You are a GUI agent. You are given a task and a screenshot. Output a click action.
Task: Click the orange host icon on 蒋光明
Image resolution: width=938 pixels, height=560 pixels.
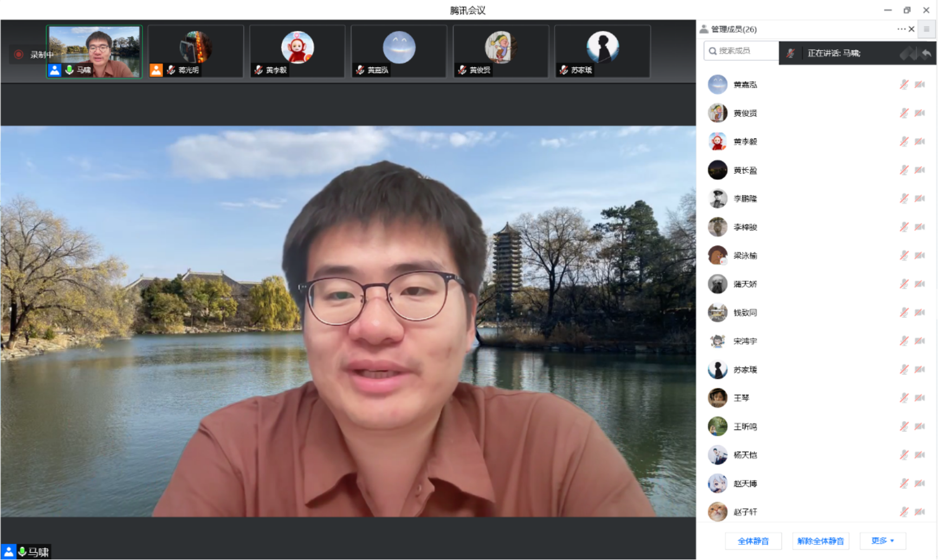pyautogui.click(x=156, y=70)
